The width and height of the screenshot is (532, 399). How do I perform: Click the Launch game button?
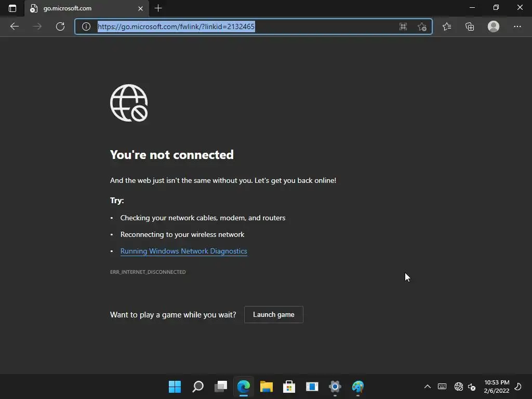[273, 314]
